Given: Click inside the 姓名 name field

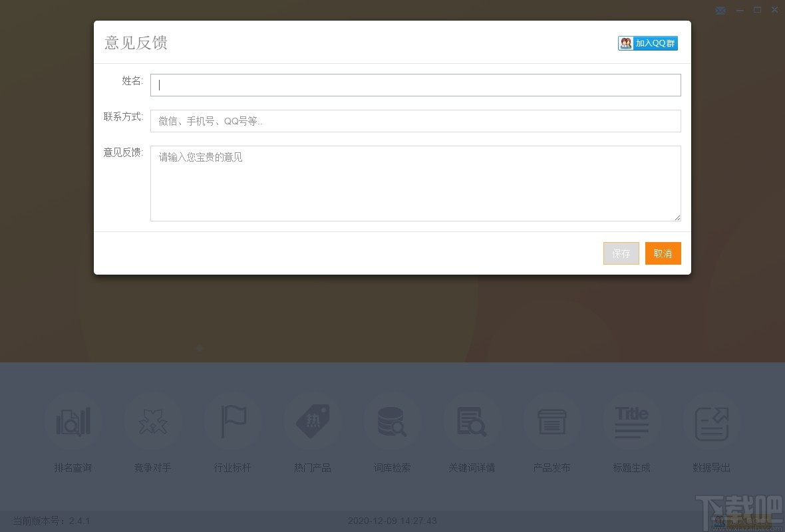Looking at the screenshot, I should 416,84.
